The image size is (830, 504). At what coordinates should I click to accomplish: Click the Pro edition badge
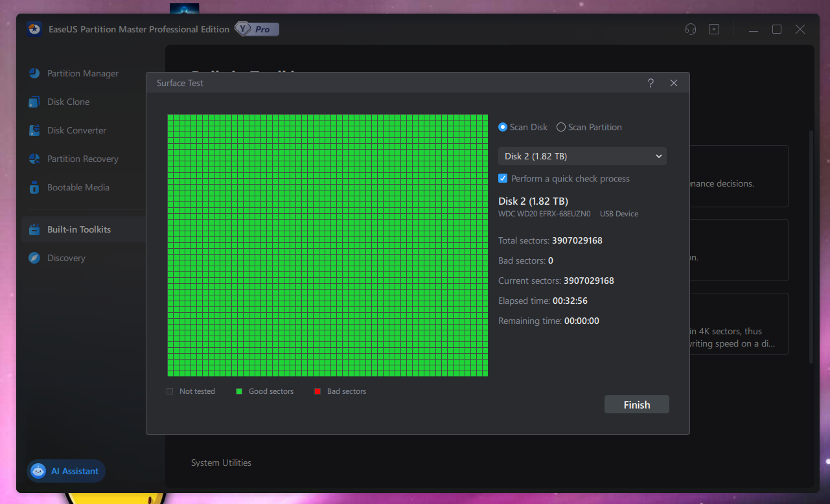tap(257, 29)
